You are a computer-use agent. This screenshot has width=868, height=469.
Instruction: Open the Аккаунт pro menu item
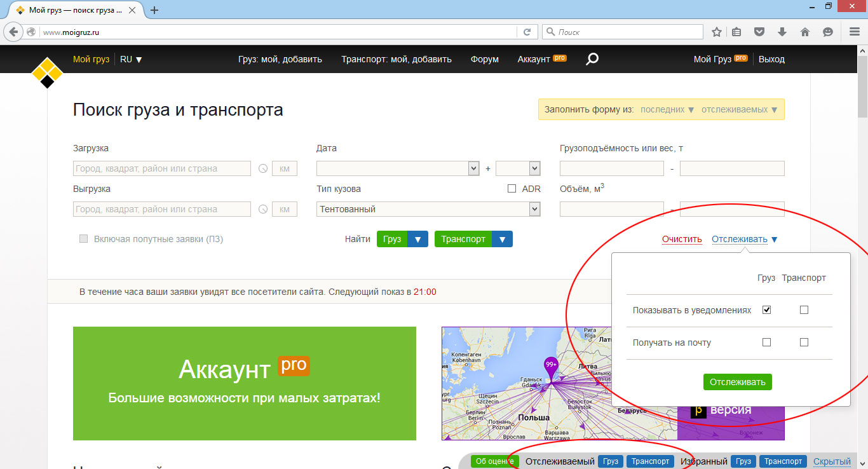pos(541,59)
